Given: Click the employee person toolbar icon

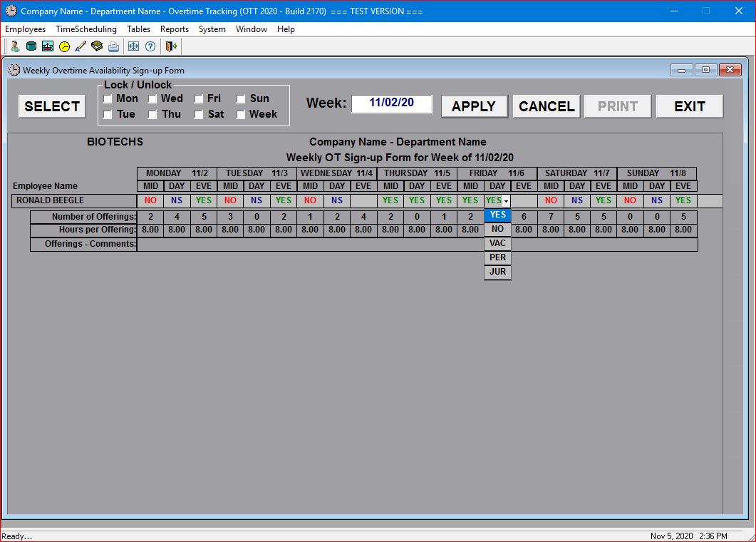Looking at the screenshot, I should pyautogui.click(x=14, y=46).
